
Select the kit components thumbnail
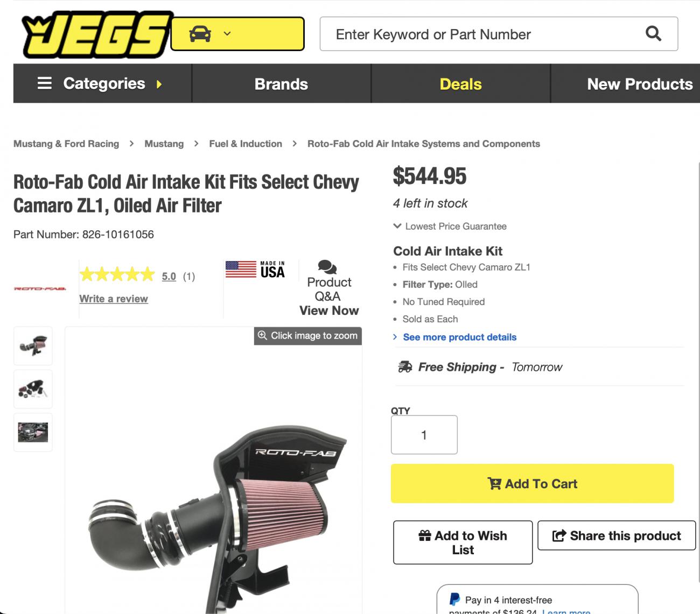[x=33, y=389]
